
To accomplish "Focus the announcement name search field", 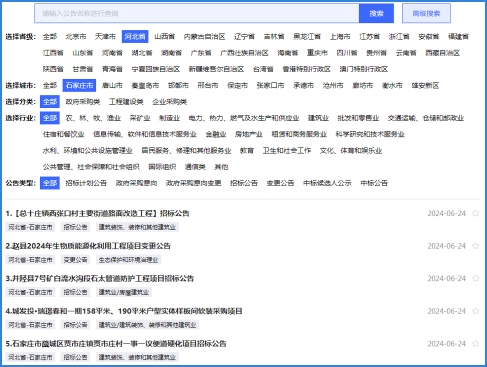I will tap(197, 13).
